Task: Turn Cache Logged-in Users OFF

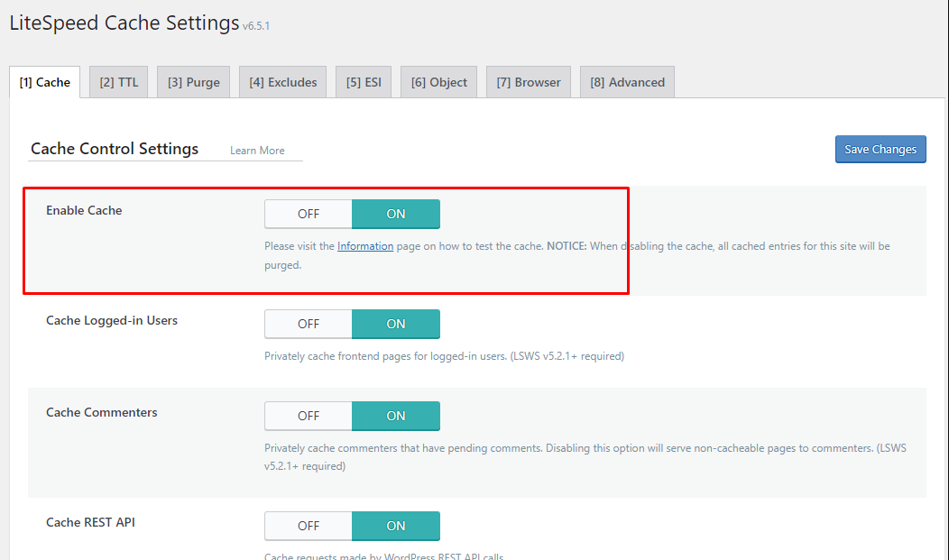Action: click(x=308, y=324)
